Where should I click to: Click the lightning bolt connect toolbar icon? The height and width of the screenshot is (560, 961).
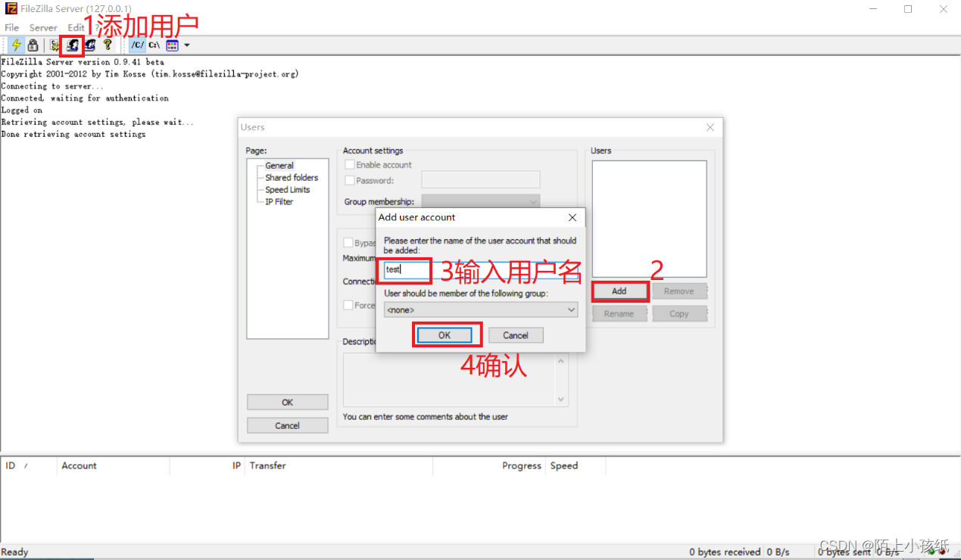16,45
